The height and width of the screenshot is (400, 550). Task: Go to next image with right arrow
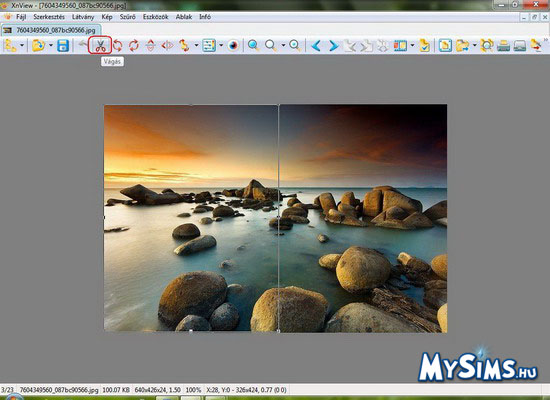pos(333,46)
